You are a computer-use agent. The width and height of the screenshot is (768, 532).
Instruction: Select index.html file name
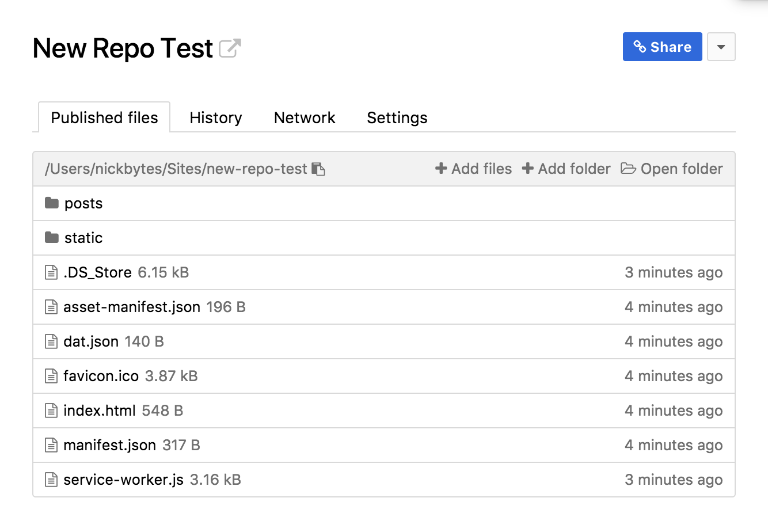click(100, 411)
